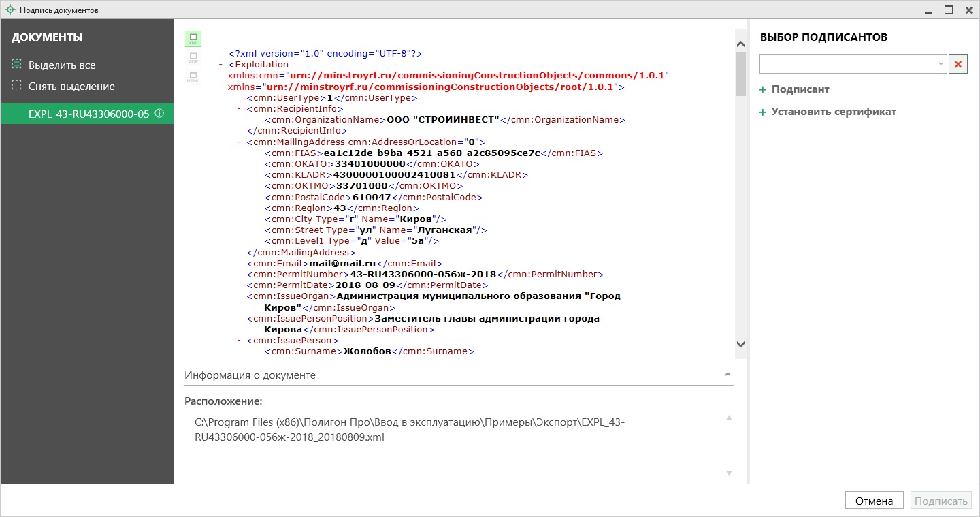The height and width of the screenshot is (517, 980).
Task: Switch to PDF view icon
Action: (193, 58)
